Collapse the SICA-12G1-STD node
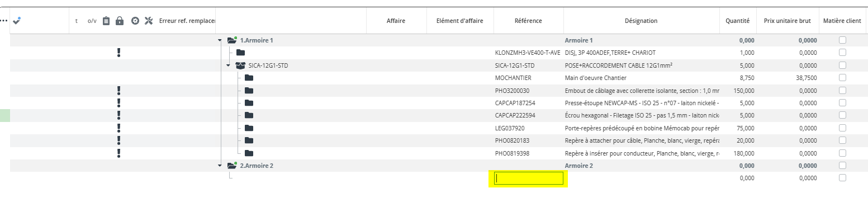The height and width of the screenshot is (202, 868). [x=228, y=65]
